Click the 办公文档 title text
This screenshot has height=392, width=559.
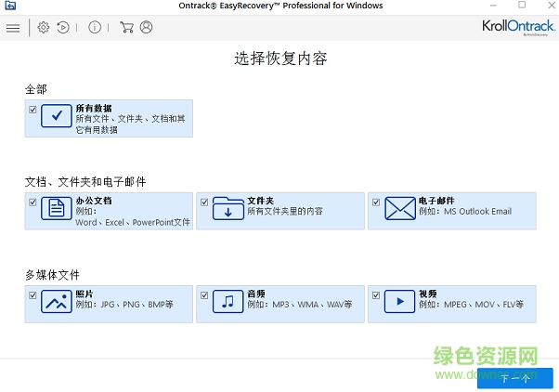tap(94, 201)
